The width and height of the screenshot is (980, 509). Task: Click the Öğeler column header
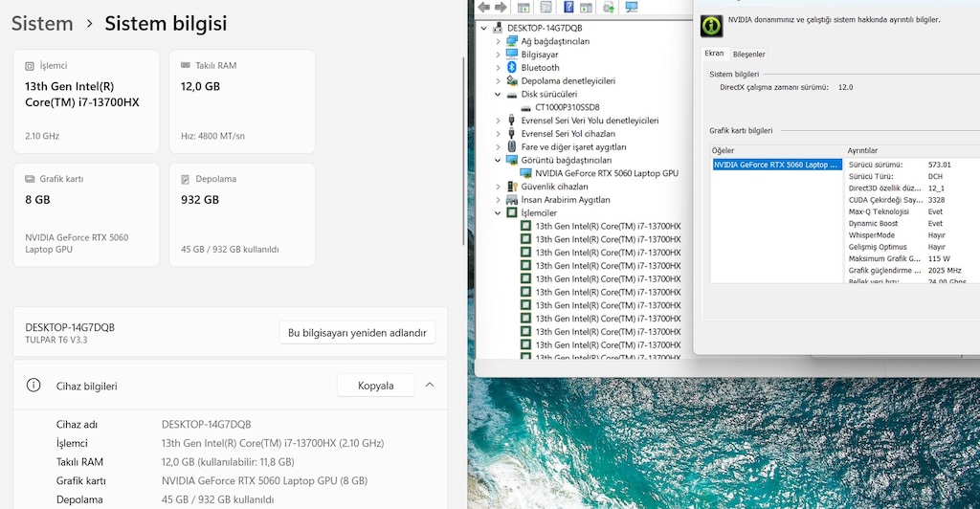723,150
